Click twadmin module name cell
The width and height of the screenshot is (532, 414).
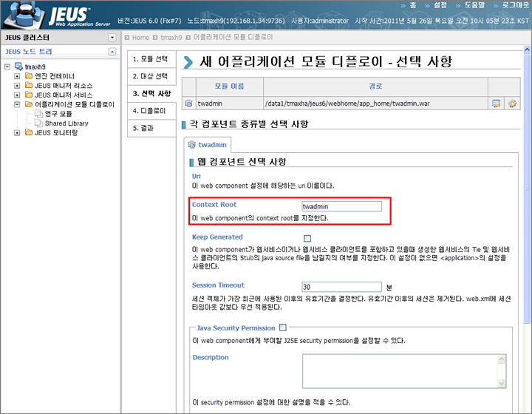click(230, 103)
